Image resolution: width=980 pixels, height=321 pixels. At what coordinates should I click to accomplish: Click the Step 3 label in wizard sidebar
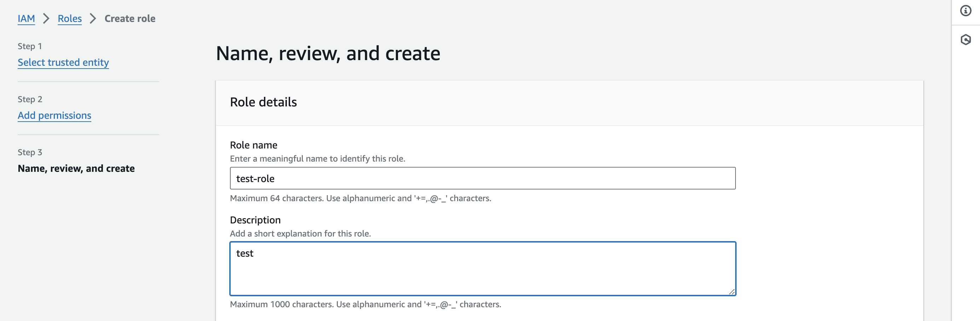coord(30,152)
